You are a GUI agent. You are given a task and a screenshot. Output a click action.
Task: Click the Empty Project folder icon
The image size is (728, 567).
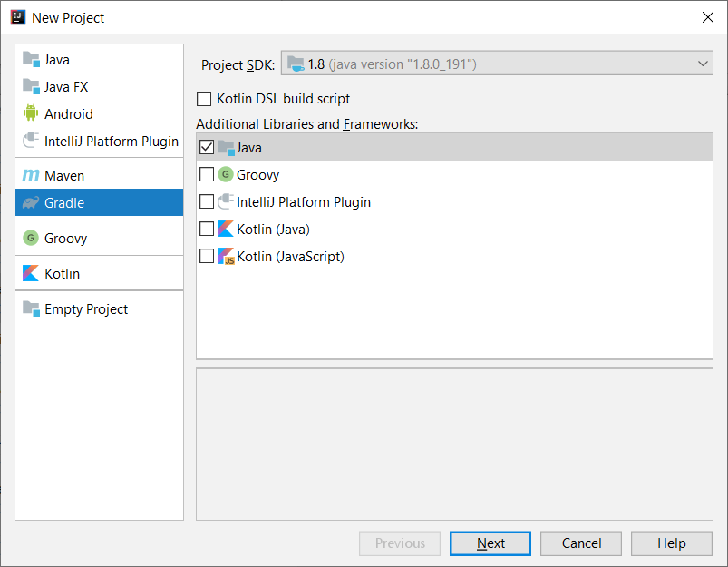tap(31, 308)
